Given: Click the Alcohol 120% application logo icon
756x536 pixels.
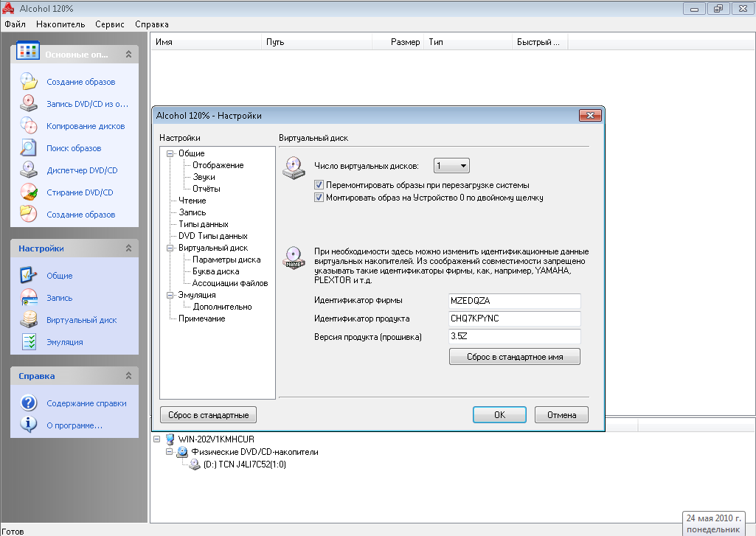Looking at the screenshot, I should [x=8, y=8].
